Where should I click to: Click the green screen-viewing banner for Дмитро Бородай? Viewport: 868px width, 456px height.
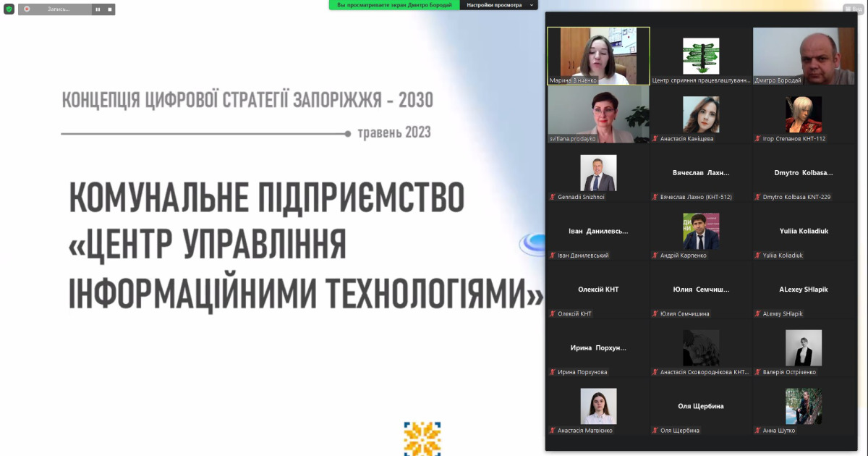click(x=394, y=4)
